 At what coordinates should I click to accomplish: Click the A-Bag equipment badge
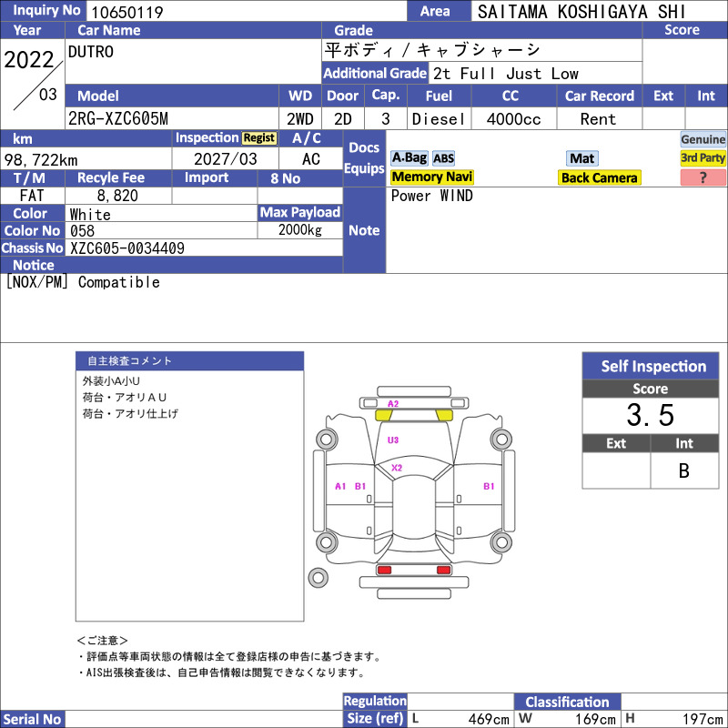(x=409, y=158)
